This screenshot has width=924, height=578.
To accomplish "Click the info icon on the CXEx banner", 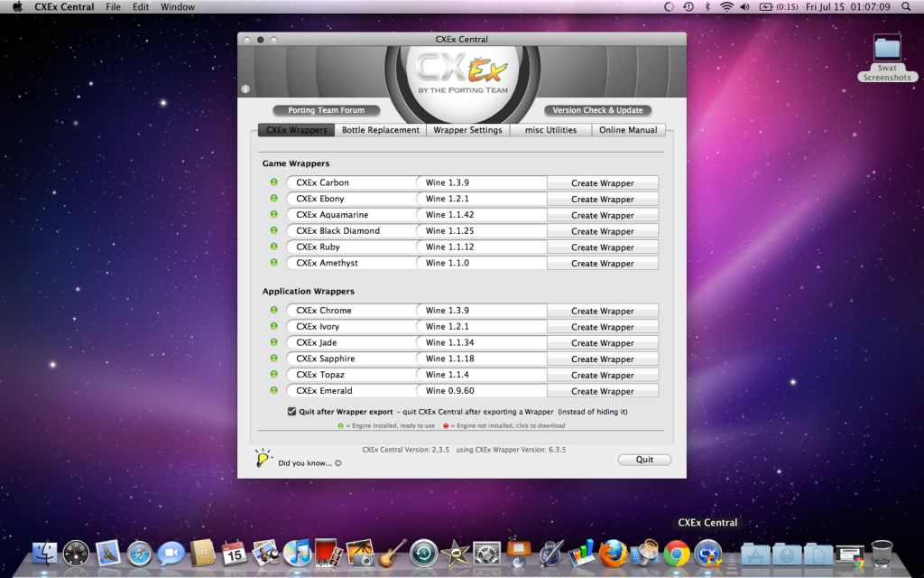I will coord(245,89).
